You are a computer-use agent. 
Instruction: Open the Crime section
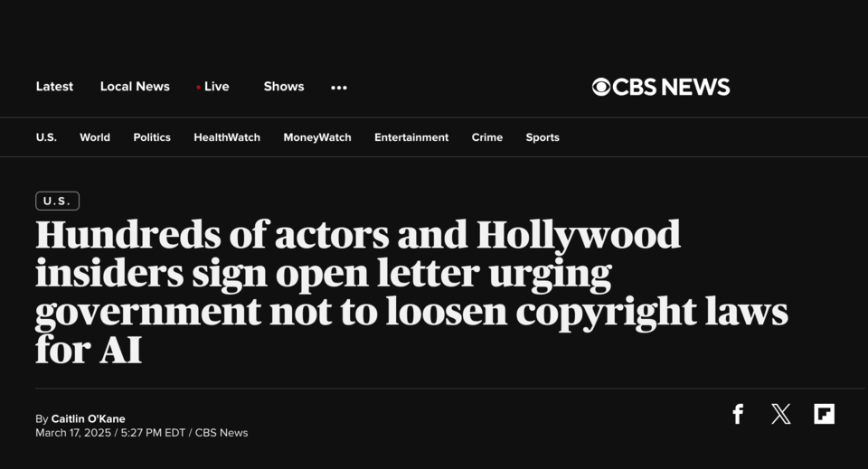487,137
